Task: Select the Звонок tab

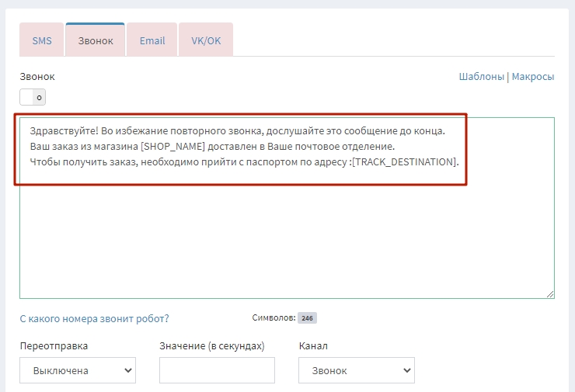Action: [x=96, y=40]
